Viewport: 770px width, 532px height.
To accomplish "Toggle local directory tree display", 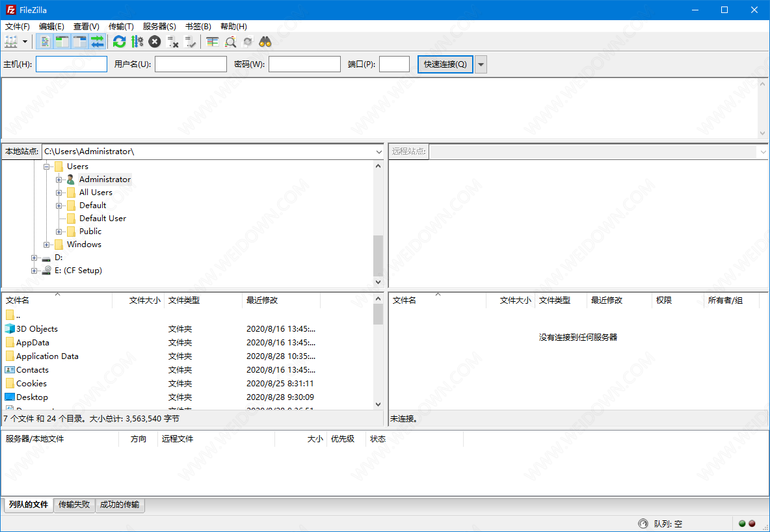I will coord(62,42).
